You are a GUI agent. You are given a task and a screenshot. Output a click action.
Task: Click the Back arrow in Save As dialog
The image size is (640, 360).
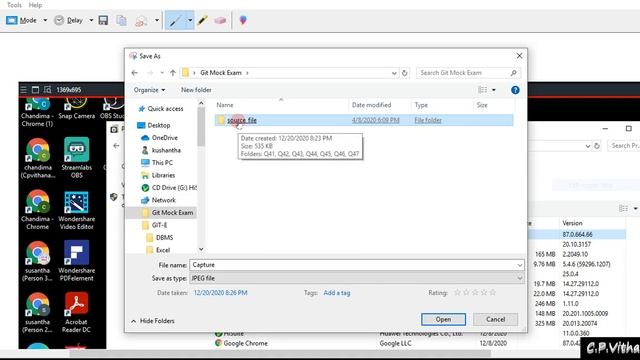pos(135,73)
